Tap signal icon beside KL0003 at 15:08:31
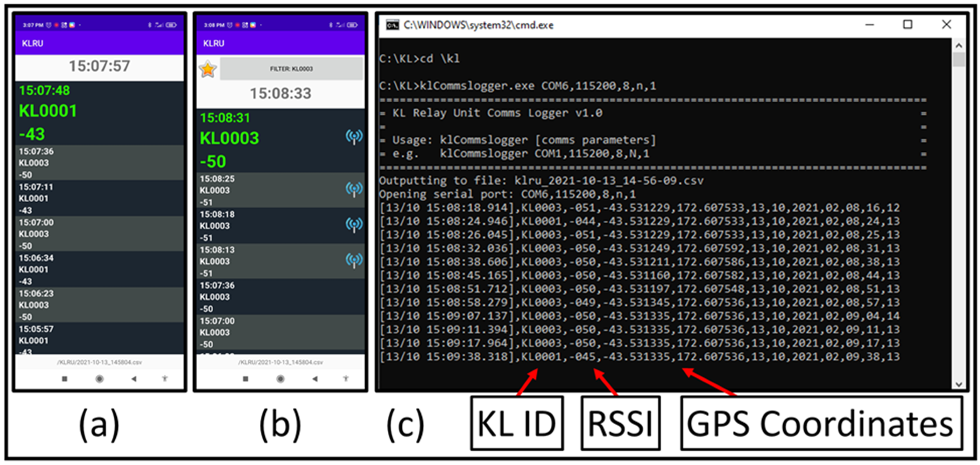 click(x=354, y=137)
